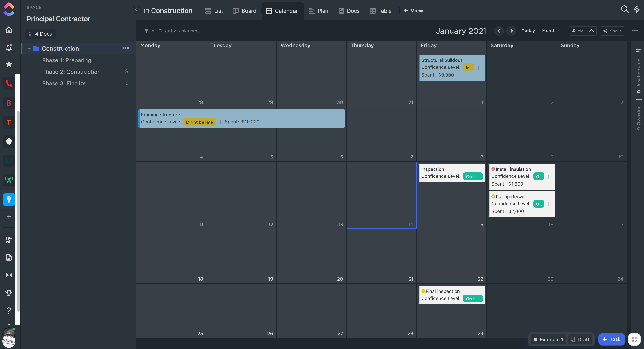
Task: Switch to the List view
Action: coord(218,10)
